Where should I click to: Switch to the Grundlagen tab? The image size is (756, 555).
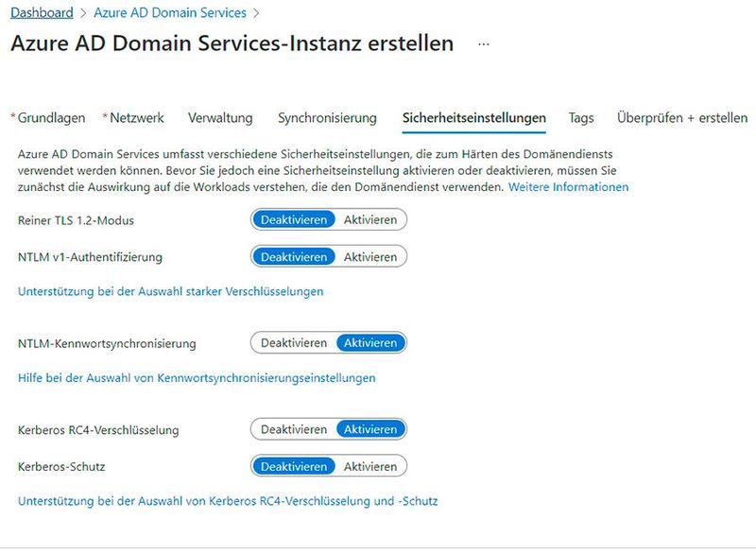click(x=45, y=117)
